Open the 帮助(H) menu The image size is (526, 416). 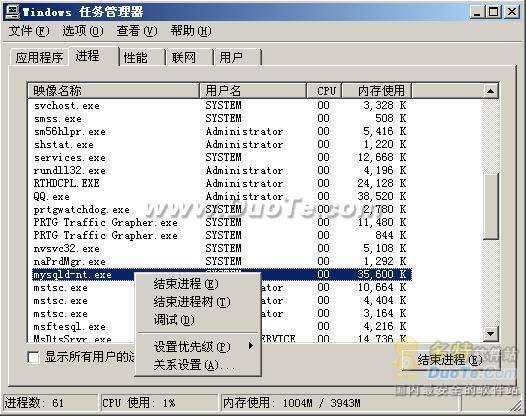[191, 31]
